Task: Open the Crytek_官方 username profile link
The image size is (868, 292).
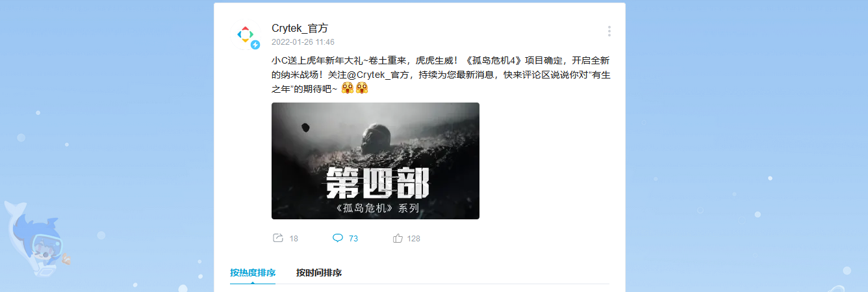Action: click(x=300, y=29)
